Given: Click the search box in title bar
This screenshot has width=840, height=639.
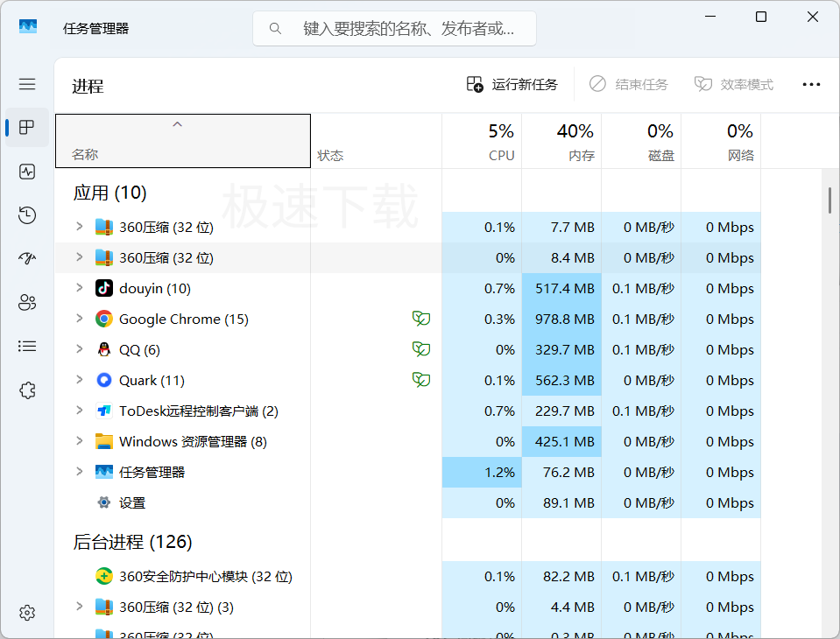Looking at the screenshot, I should (x=394, y=28).
